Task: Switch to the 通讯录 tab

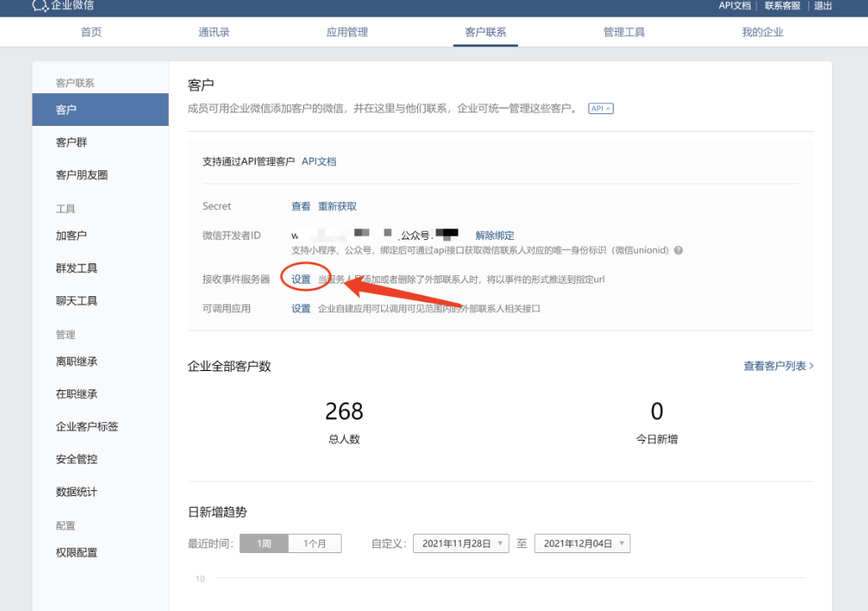Action: click(x=214, y=32)
